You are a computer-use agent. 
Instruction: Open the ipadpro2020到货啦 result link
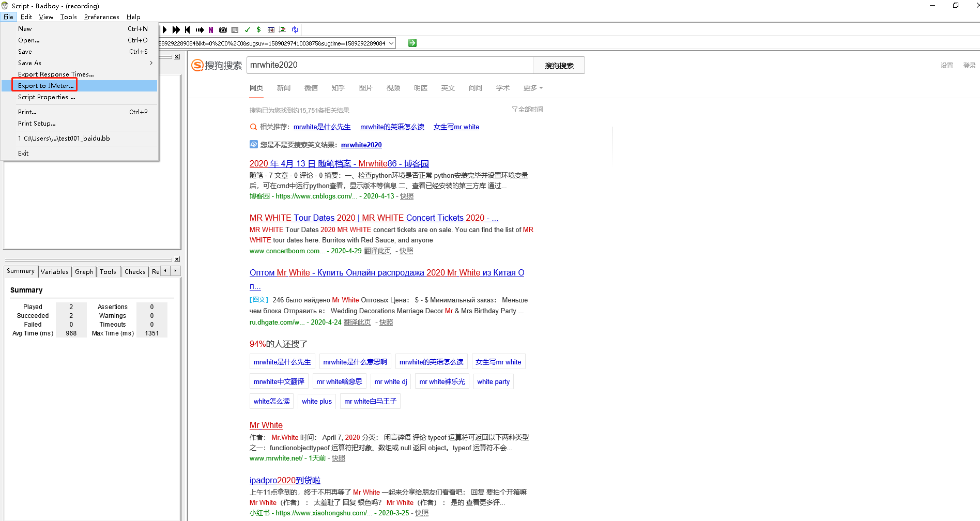pos(285,481)
